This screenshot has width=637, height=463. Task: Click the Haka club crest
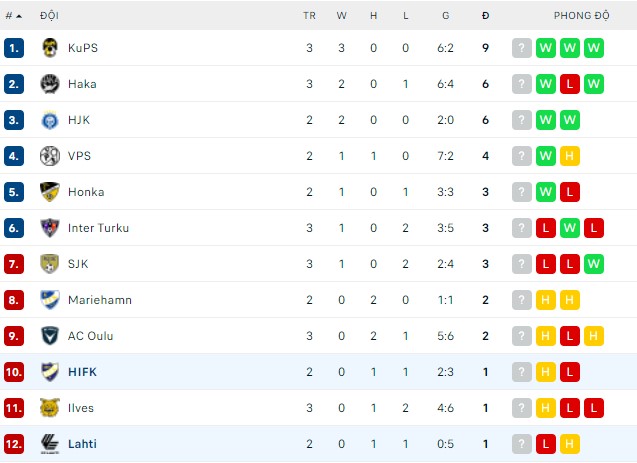(x=50, y=84)
